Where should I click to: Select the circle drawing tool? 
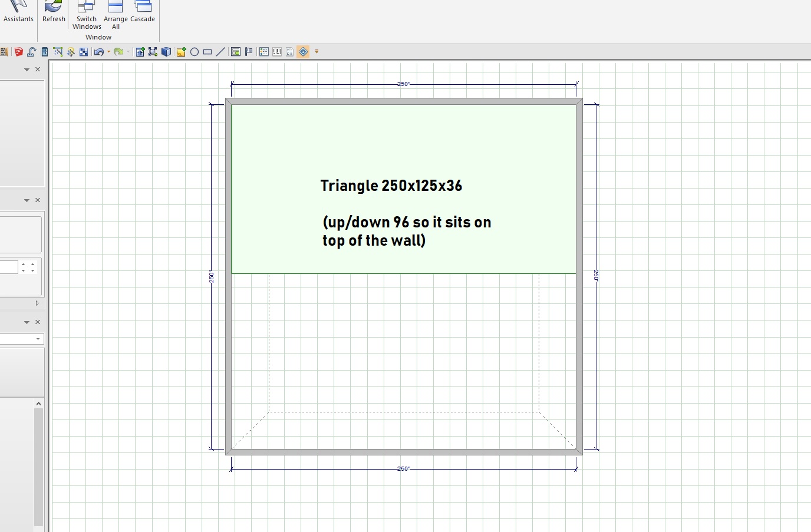pos(194,52)
